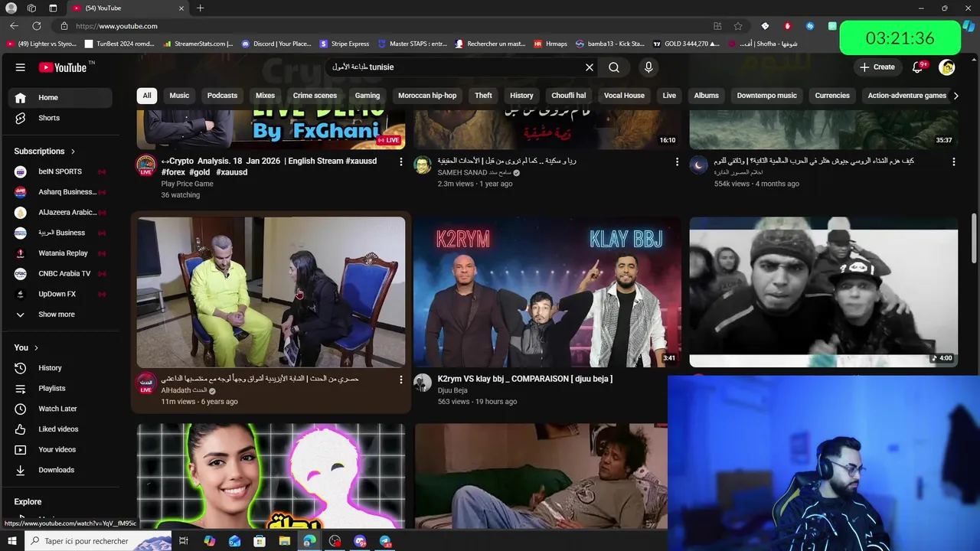Image resolution: width=980 pixels, height=551 pixels.
Task: Click the Create button
Action: [x=877, y=67]
